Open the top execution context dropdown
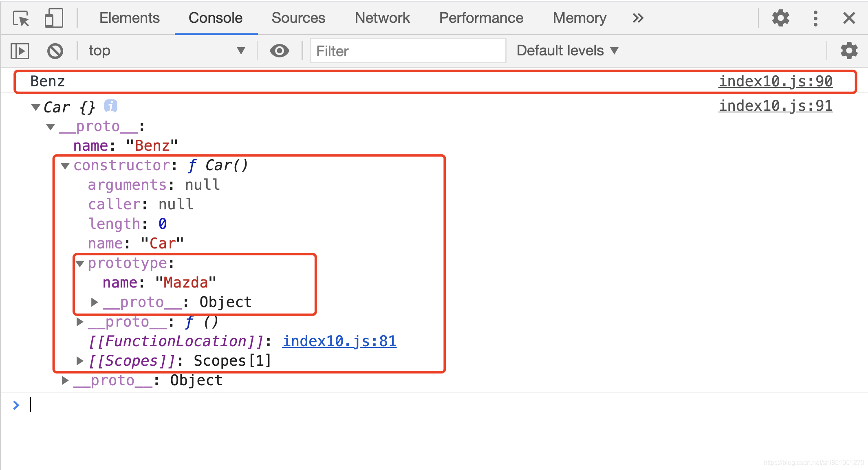The width and height of the screenshot is (868, 470). 167,51
